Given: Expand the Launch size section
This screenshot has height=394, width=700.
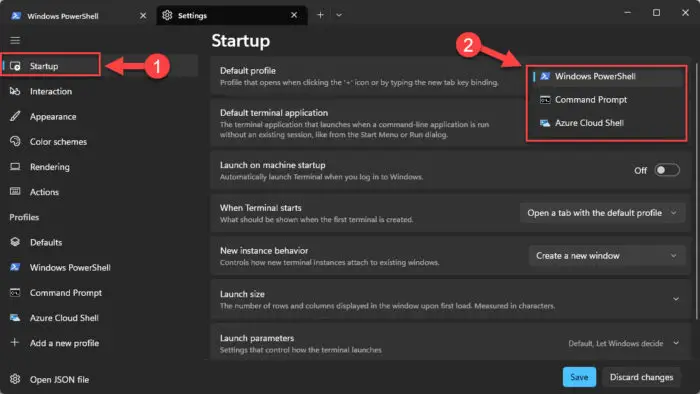Looking at the screenshot, I should pos(450,299).
